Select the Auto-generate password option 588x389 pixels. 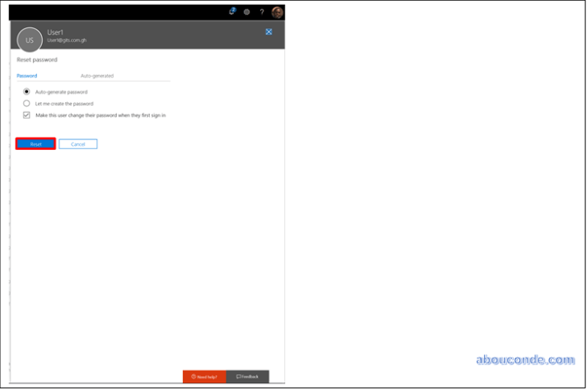(27, 91)
